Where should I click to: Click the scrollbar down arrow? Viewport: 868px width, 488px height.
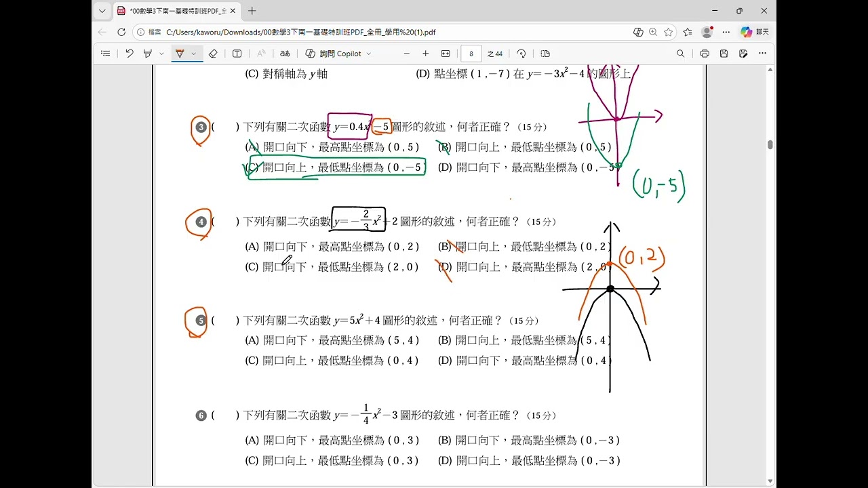770,481
